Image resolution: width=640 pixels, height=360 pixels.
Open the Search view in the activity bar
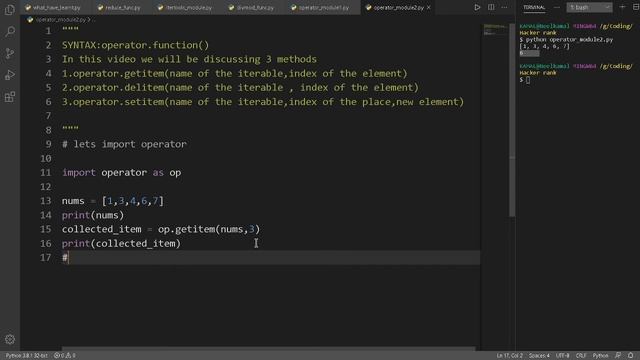pyautogui.click(x=10, y=31)
